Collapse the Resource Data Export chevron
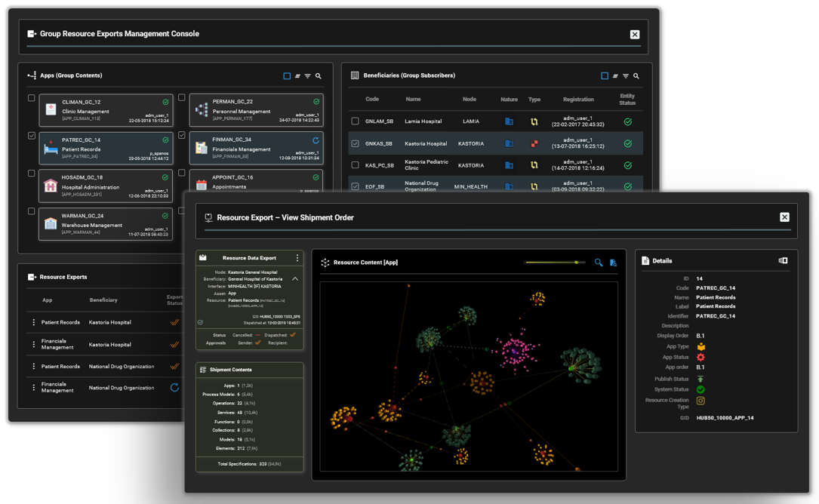Image resolution: width=819 pixels, height=504 pixels. click(295, 278)
